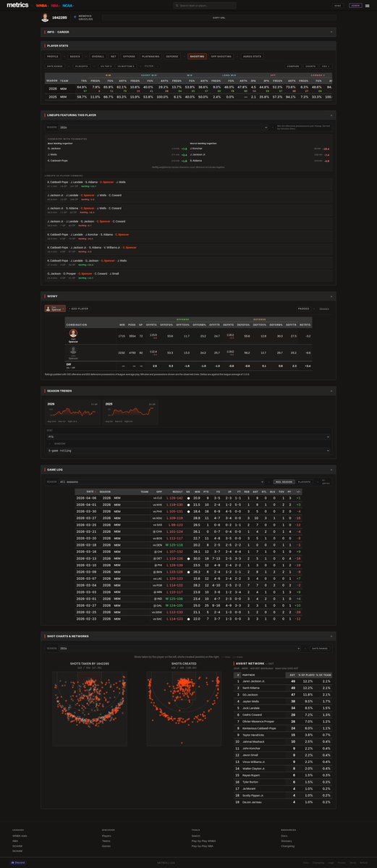This screenshot has height=868, width=377.
Task: Open the shot charts season dropdown
Action: [x=180, y=648]
